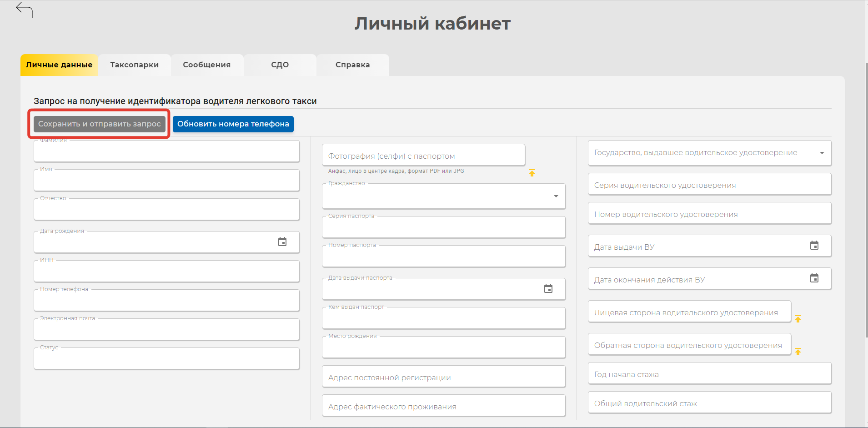868x428 pixels.
Task: Click Фотография (селфи) с паспортом field
Action: 423,155
